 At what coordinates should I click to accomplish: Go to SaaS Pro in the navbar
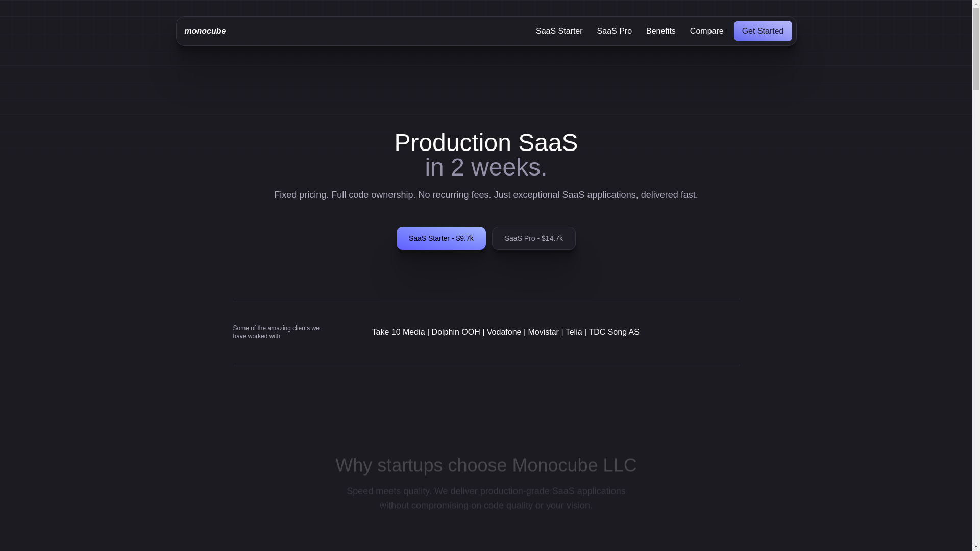pyautogui.click(x=614, y=31)
